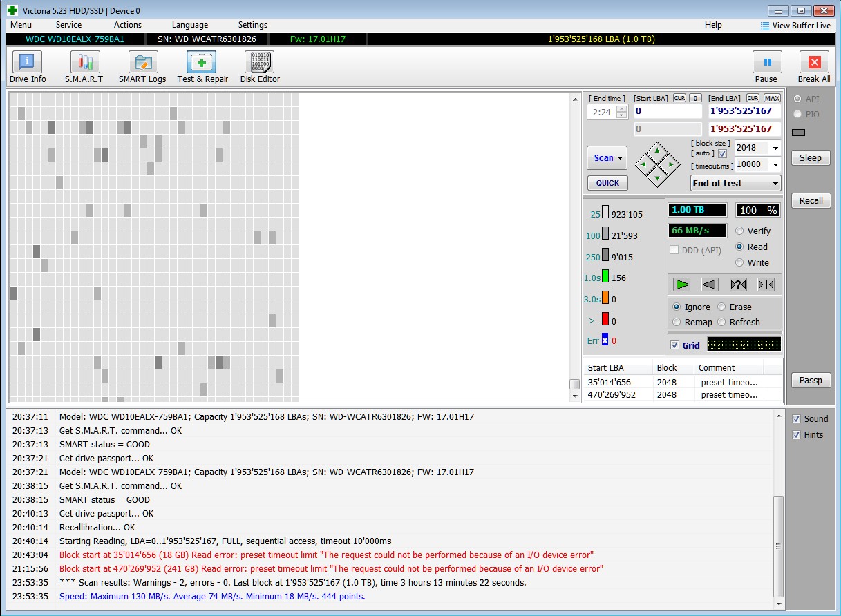The width and height of the screenshot is (841, 616).
Task: Click the Comment column header
Action: pos(728,367)
